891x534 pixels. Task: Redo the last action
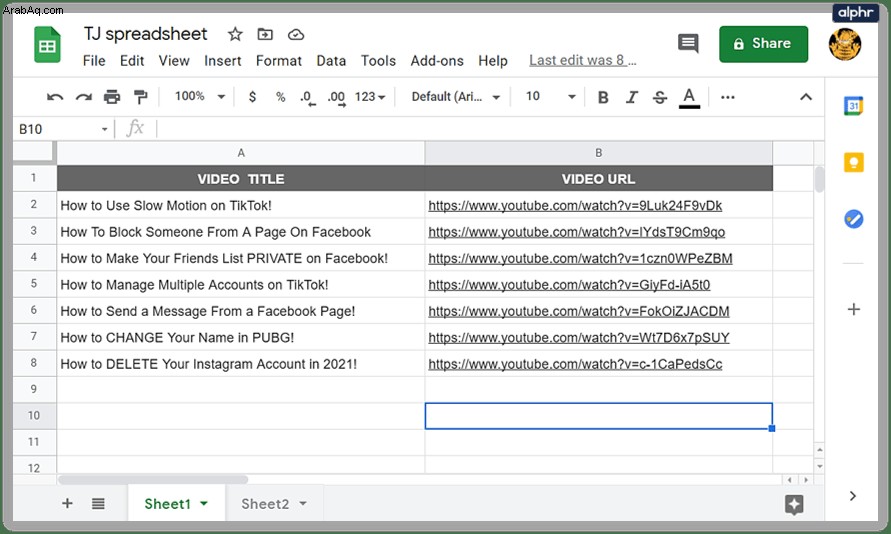(x=84, y=97)
